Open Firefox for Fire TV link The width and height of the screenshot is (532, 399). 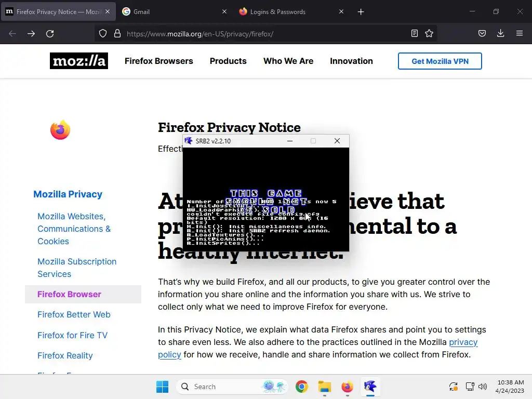(72, 335)
